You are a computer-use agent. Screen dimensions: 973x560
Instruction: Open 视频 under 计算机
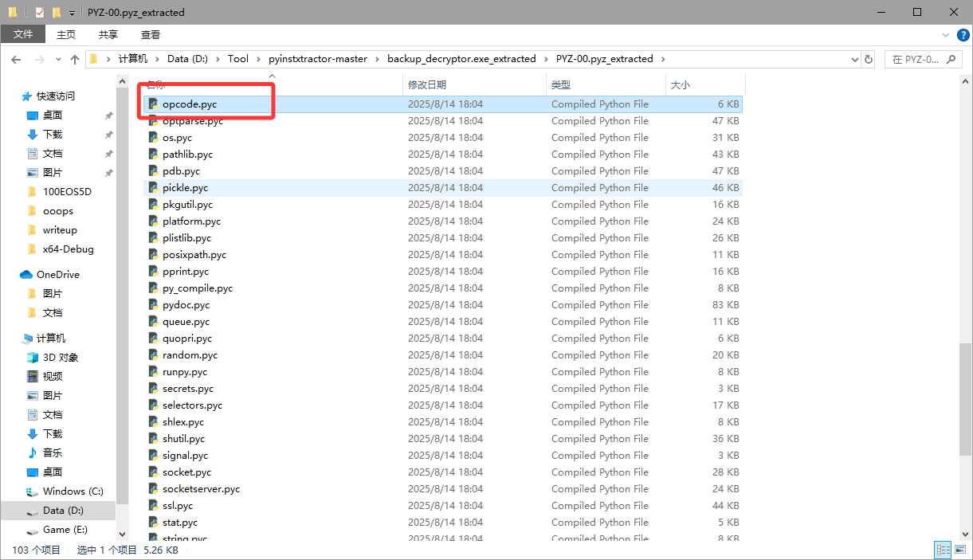(53, 376)
